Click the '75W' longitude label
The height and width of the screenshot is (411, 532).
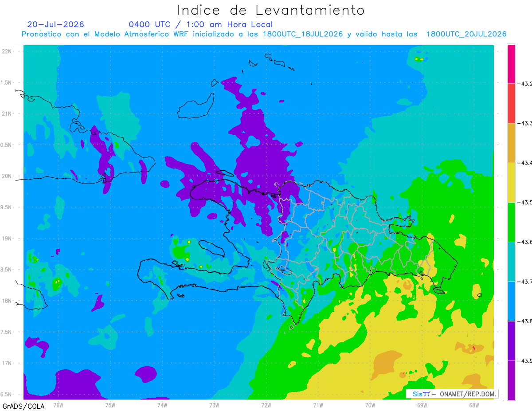(110, 405)
